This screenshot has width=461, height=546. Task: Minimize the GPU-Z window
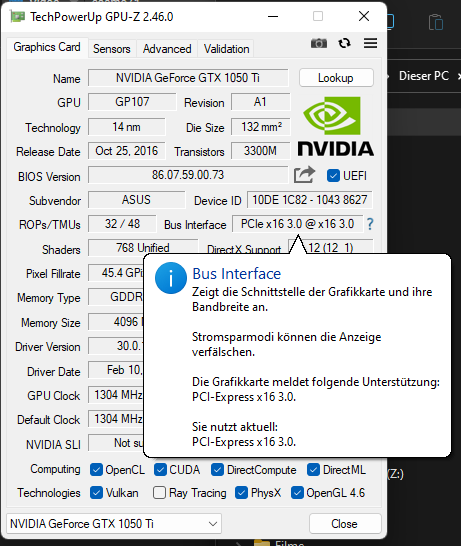pos(273,16)
